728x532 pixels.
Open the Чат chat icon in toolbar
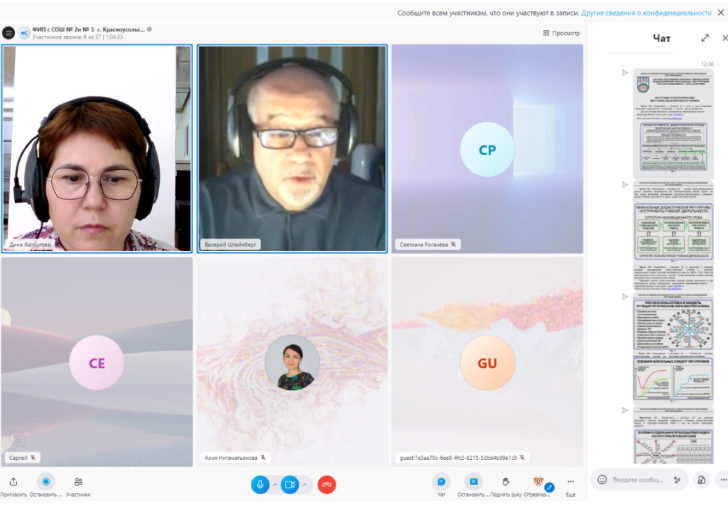tap(441, 482)
